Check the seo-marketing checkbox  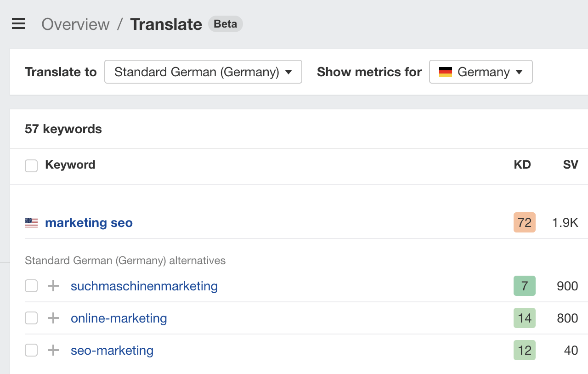[x=31, y=350]
